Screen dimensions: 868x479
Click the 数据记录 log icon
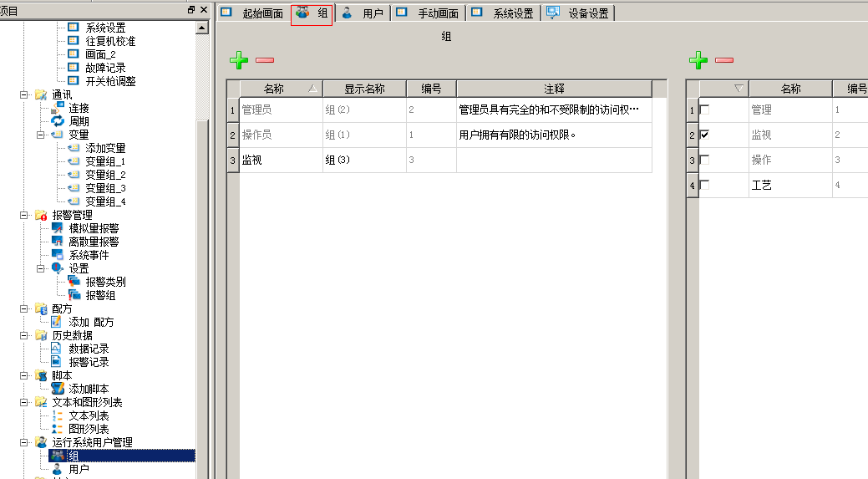pyautogui.click(x=56, y=349)
